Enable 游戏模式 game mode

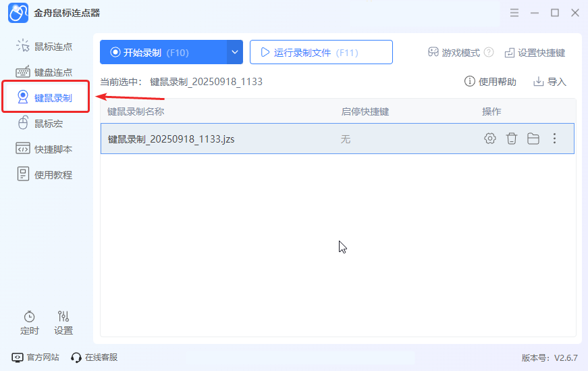tap(454, 53)
